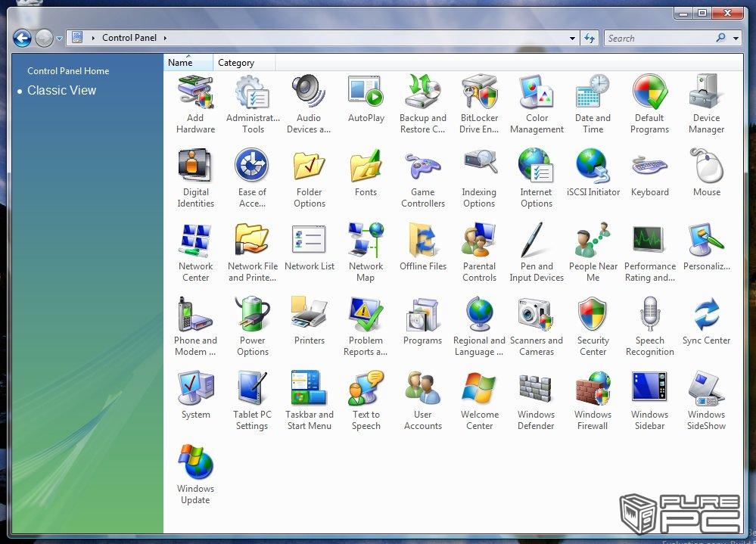Open Problem Reports applet
Image resolution: width=756 pixels, height=544 pixels.
pyautogui.click(x=366, y=327)
